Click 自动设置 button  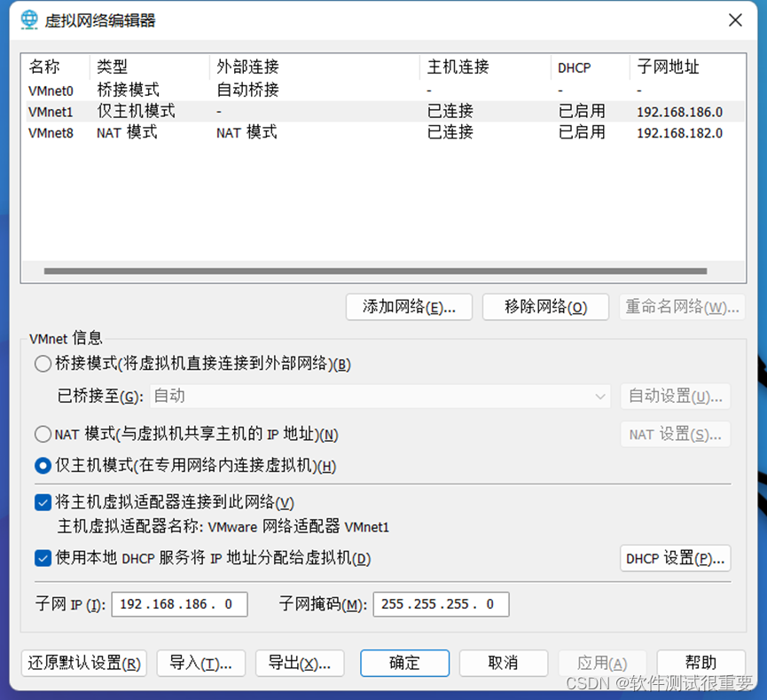pyautogui.click(x=676, y=396)
